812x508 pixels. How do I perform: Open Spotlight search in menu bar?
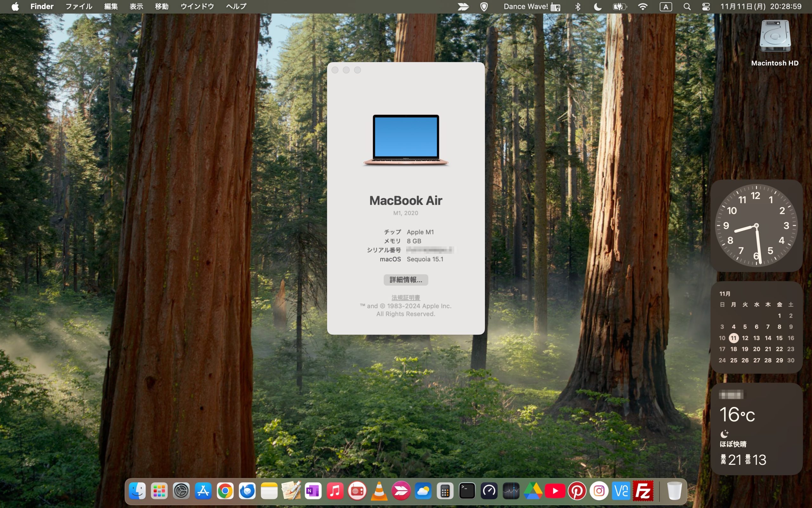pos(687,7)
